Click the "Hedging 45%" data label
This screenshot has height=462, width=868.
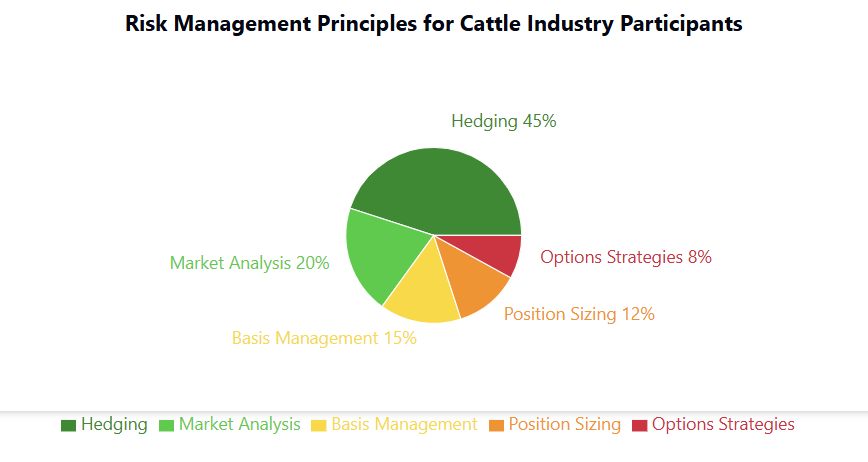(503, 121)
